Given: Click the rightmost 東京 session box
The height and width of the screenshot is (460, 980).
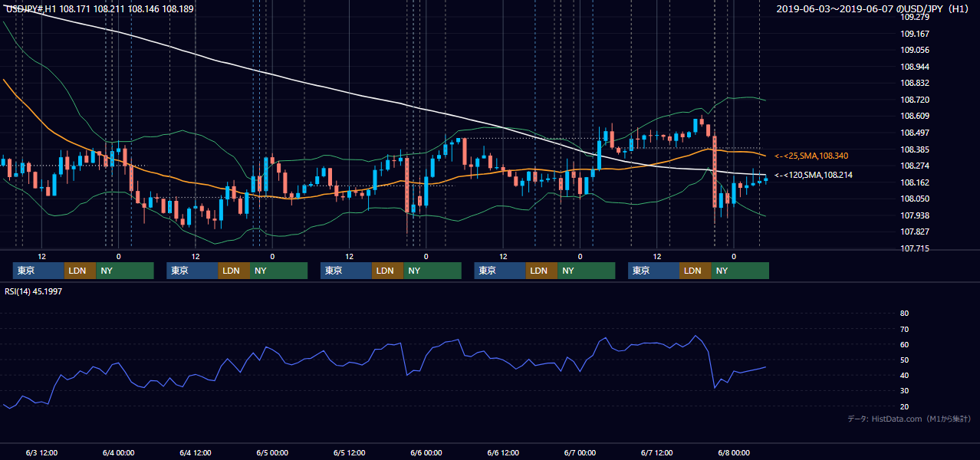Looking at the screenshot, I should pyautogui.click(x=653, y=271).
